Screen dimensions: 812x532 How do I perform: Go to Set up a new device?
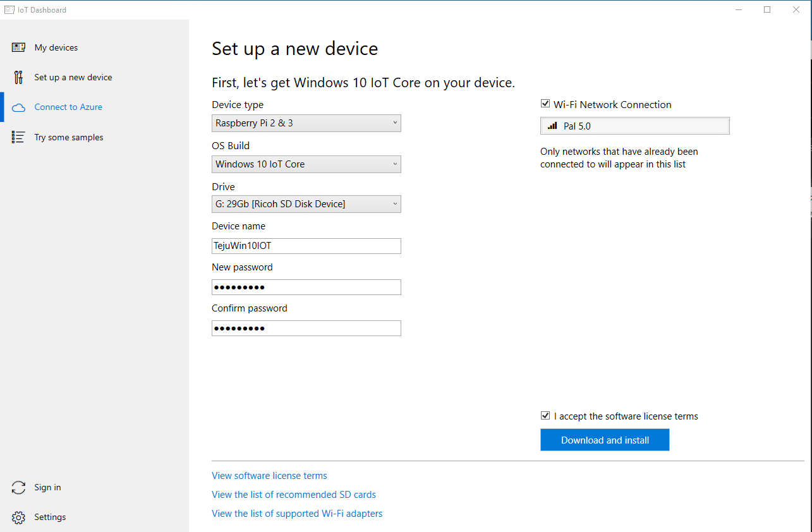point(94,77)
